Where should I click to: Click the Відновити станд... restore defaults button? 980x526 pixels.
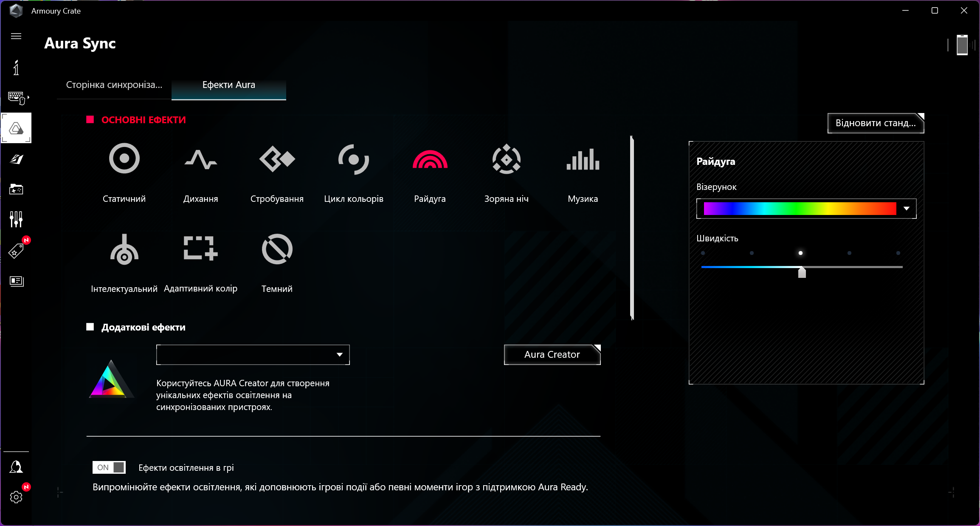tap(876, 123)
